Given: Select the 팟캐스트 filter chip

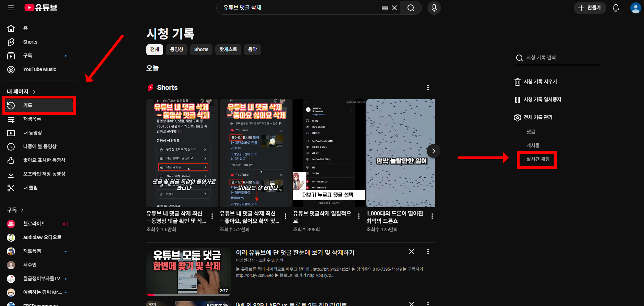Looking at the screenshot, I should pos(228,49).
